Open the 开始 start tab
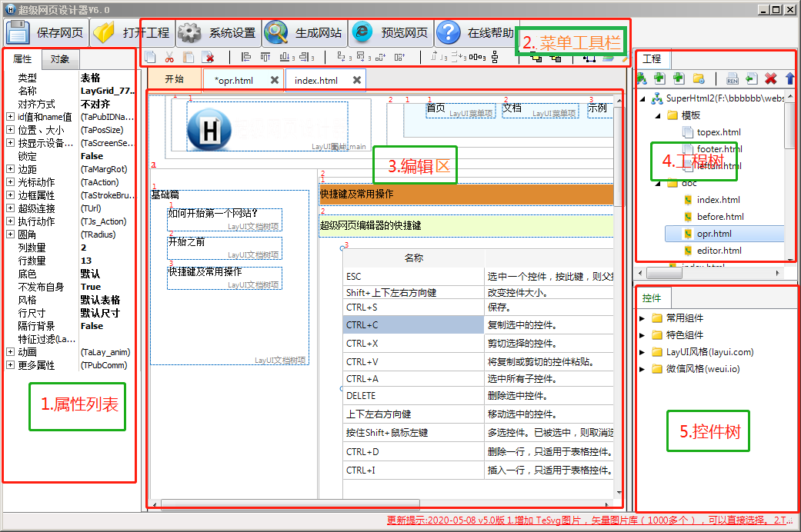 (174, 79)
